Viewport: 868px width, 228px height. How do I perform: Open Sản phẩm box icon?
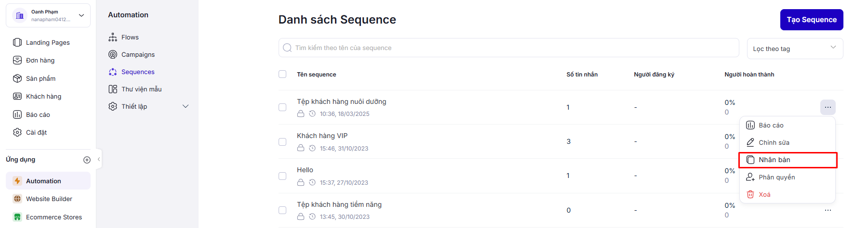click(x=17, y=78)
